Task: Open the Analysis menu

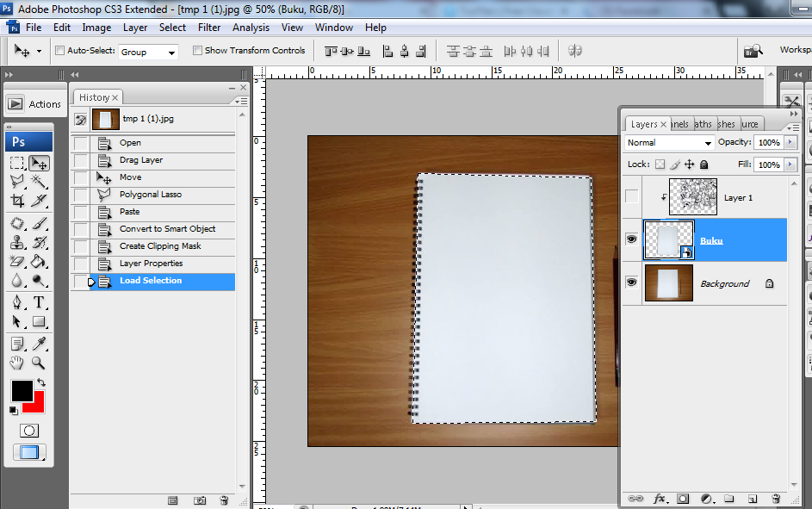Action: (x=251, y=28)
